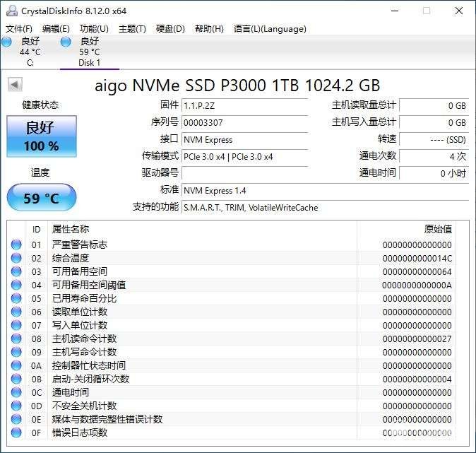Open the 硬盘(D) menu
This screenshot has height=453, width=476.
(170, 29)
